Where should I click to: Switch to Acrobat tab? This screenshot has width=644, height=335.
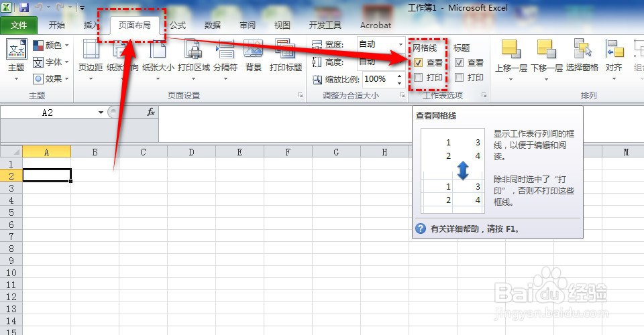(x=376, y=25)
